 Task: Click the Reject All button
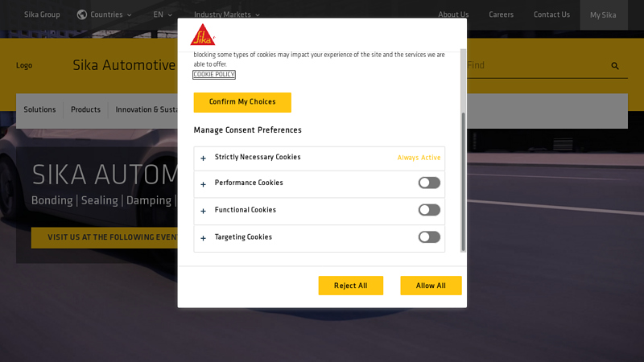pyautogui.click(x=350, y=286)
